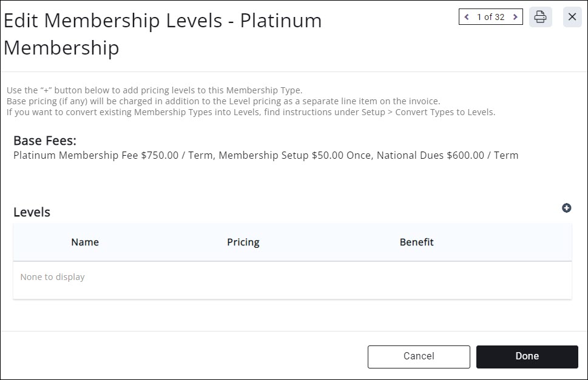Add a new level with plus icon
The height and width of the screenshot is (380, 588).
[567, 208]
